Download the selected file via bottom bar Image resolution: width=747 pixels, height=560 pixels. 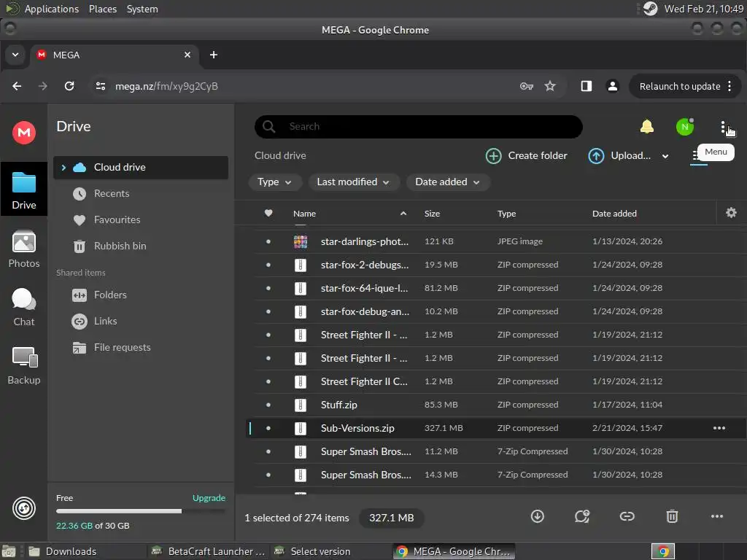[538, 516]
